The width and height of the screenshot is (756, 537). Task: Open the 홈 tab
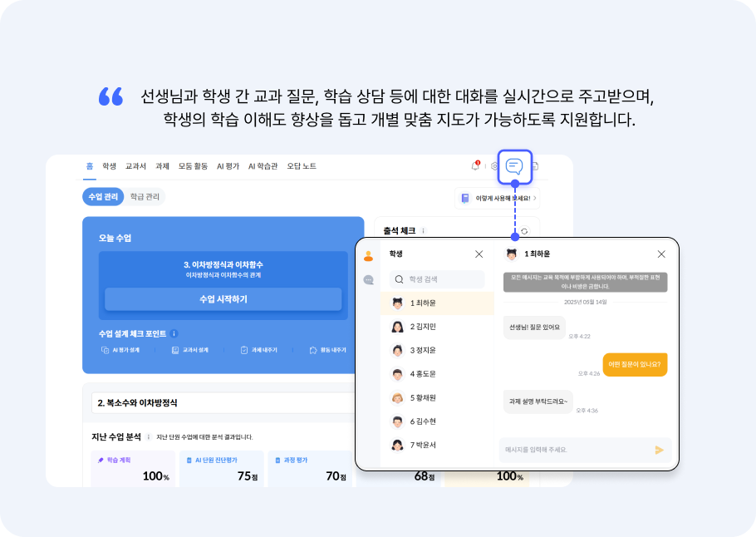[x=89, y=166]
